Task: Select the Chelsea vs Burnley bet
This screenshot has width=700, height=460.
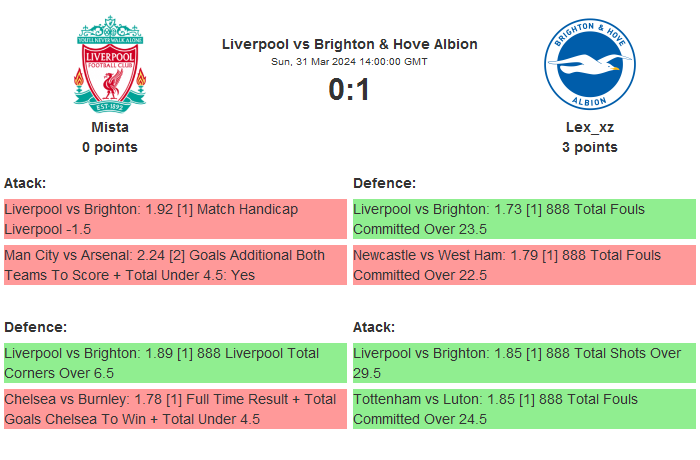Action: coord(174,409)
